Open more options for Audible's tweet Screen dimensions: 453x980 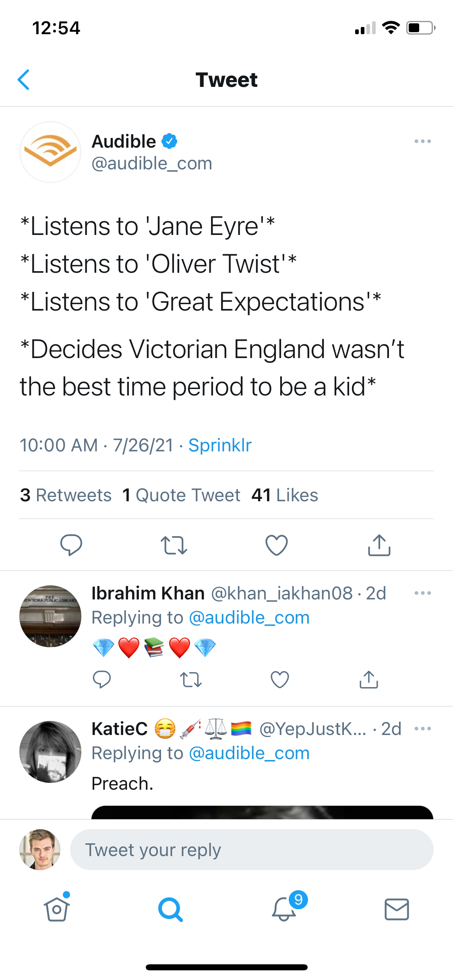pyautogui.click(x=422, y=141)
